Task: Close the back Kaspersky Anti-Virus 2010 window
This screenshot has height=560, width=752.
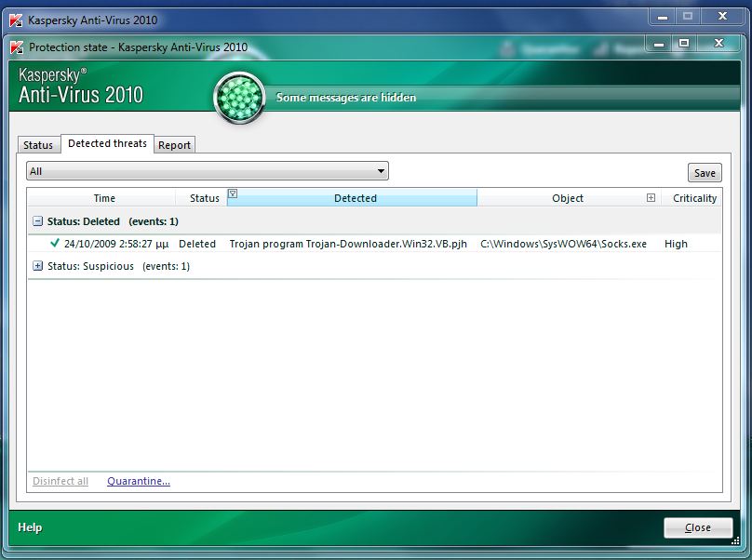Action: (x=723, y=17)
